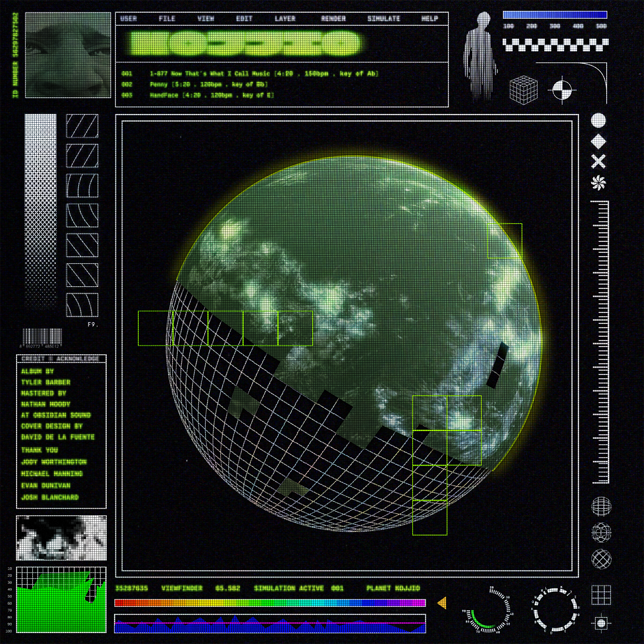644x644 pixels.
Task: Click the face thumbnail image
Action: pyautogui.click(x=68, y=55)
